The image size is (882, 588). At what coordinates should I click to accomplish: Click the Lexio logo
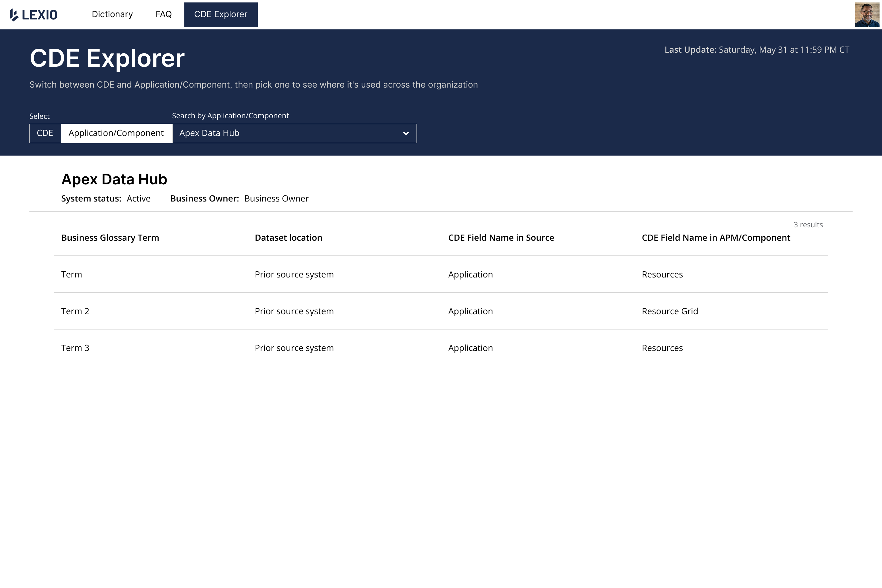33,15
